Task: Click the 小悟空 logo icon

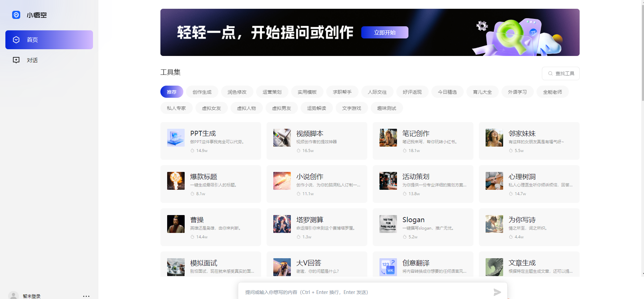Action: (x=16, y=15)
